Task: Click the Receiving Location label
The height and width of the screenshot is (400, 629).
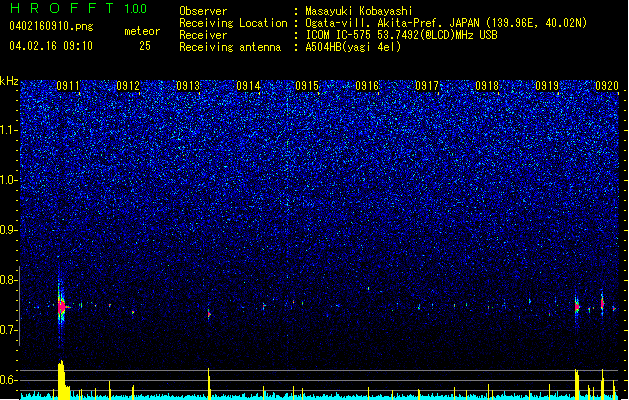Action: (233, 23)
